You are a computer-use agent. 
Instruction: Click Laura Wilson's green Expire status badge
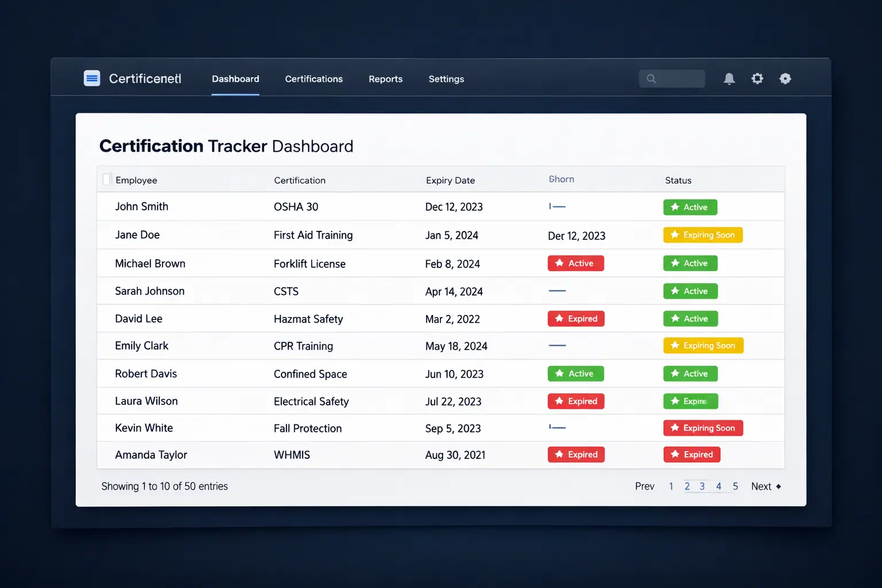[690, 401]
